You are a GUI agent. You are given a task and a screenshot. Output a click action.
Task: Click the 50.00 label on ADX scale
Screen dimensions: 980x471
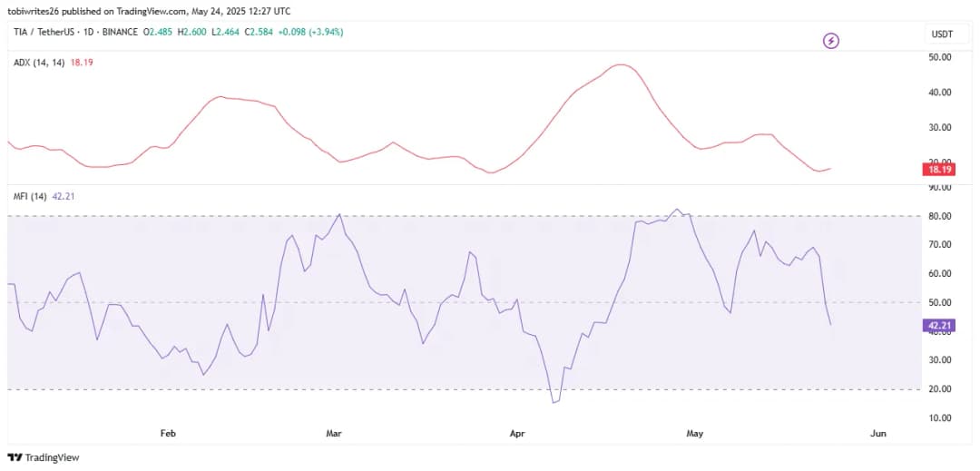[x=939, y=57]
